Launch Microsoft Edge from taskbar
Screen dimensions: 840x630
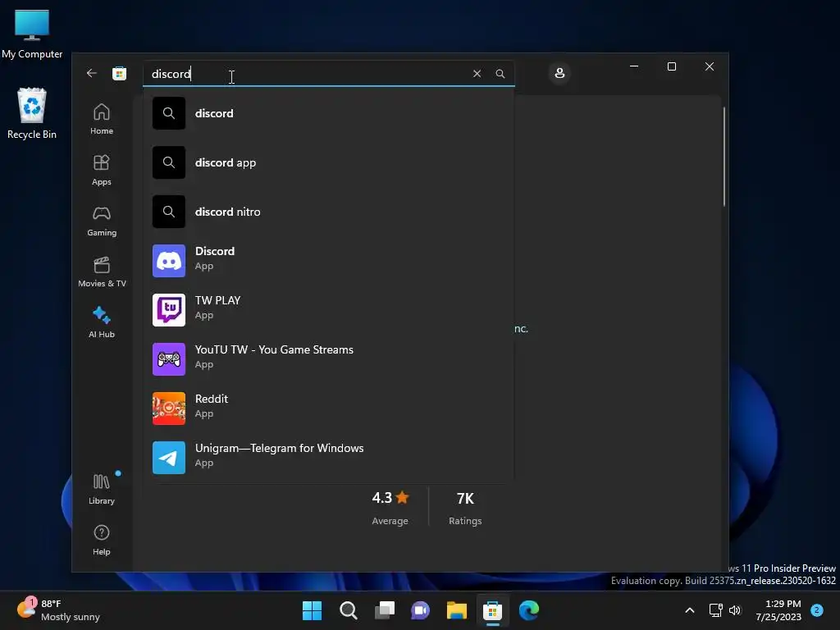coord(529,610)
